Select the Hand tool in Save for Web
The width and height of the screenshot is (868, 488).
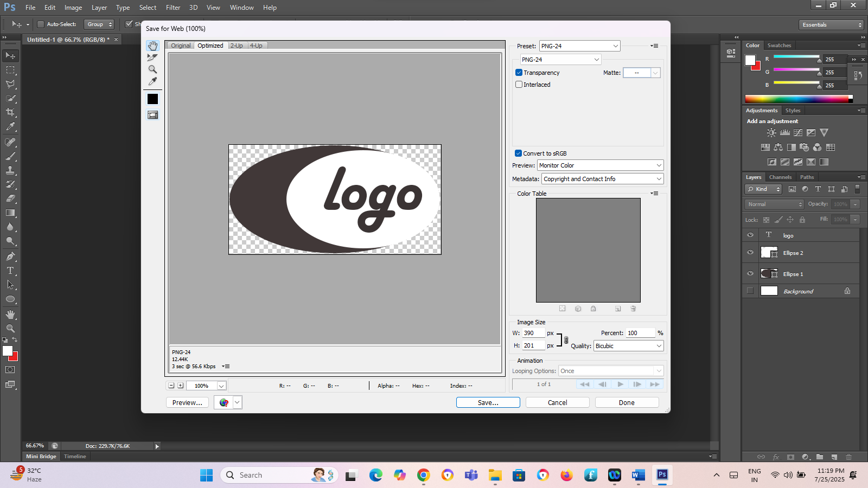(x=153, y=46)
